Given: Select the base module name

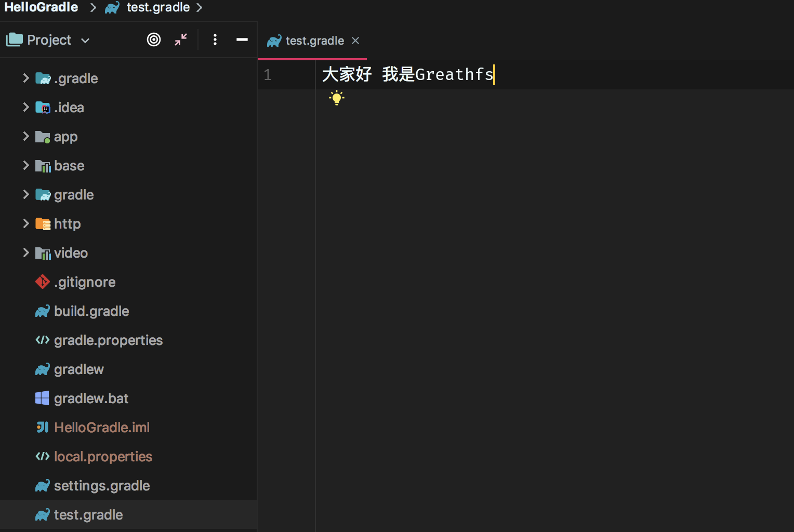Looking at the screenshot, I should (x=69, y=166).
